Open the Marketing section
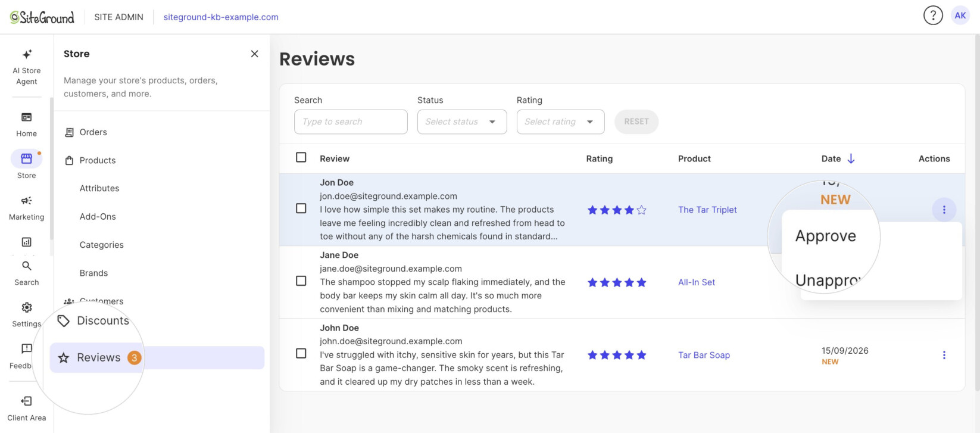Viewport: 980px width, 433px height. (27, 208)
